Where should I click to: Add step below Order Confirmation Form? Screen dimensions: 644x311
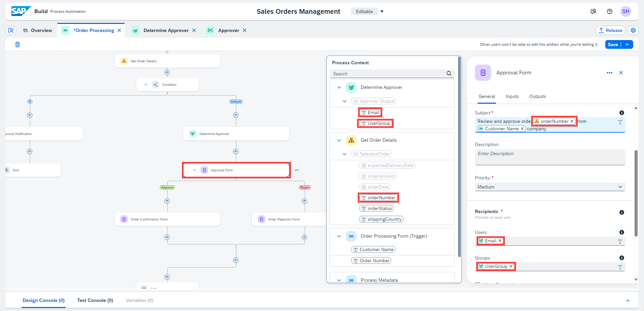(x=167, y=237)
